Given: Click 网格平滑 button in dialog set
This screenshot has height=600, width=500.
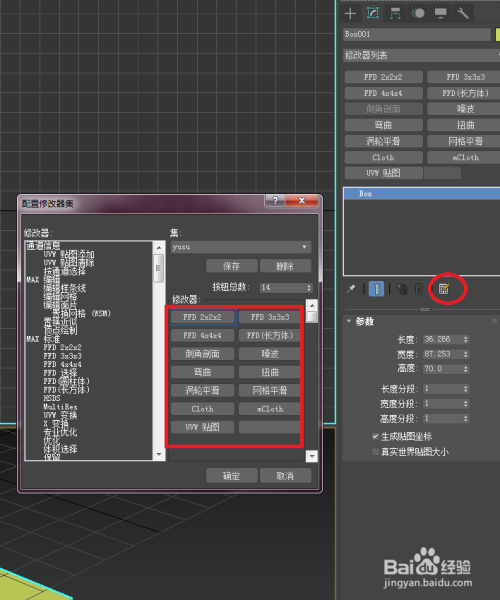Looking at the screenshot, I should (x=270, y=391).
